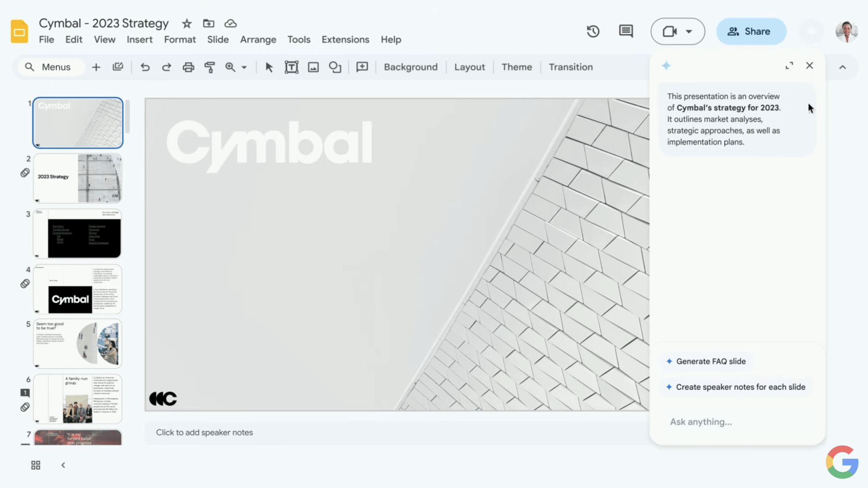The width and height of the screenshot is (868, 488).
Task: Open the comment history icon
Action: 626,31
